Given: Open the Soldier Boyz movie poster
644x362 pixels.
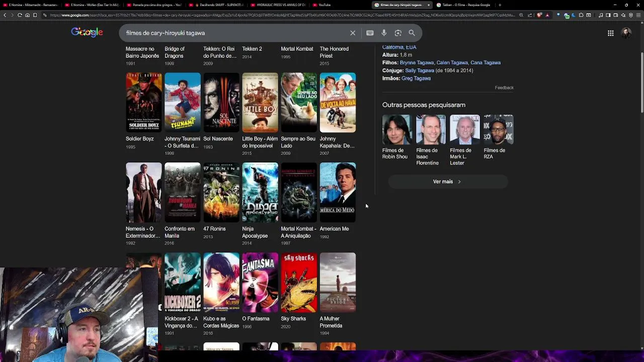Looking at the screenshot, I should click(144, 103).
